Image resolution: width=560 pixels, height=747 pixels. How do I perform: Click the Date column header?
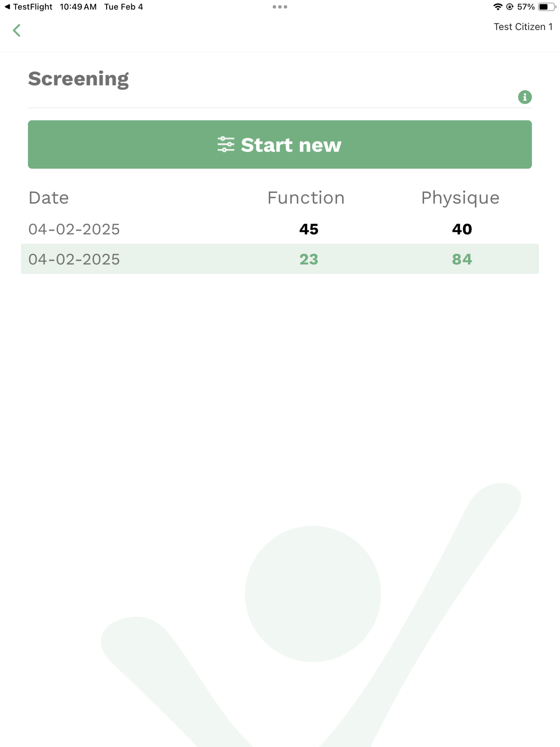pyautogui.click(x=49, y=198)
